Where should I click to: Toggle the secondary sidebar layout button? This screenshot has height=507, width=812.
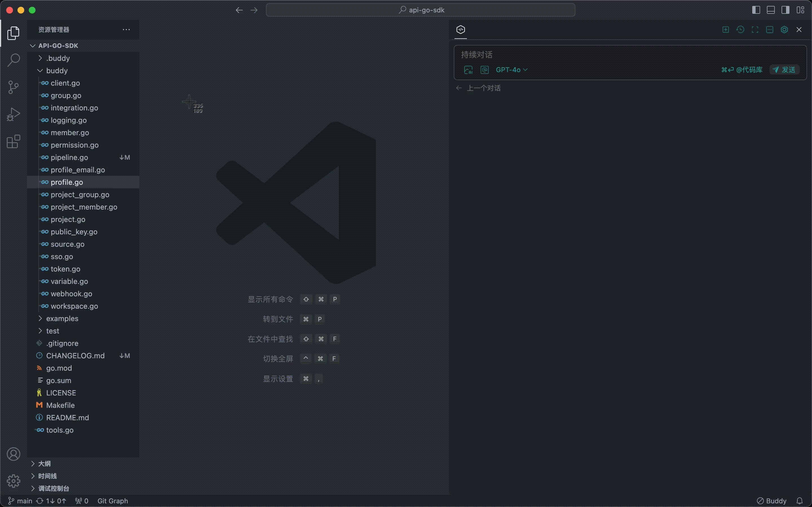785,10
